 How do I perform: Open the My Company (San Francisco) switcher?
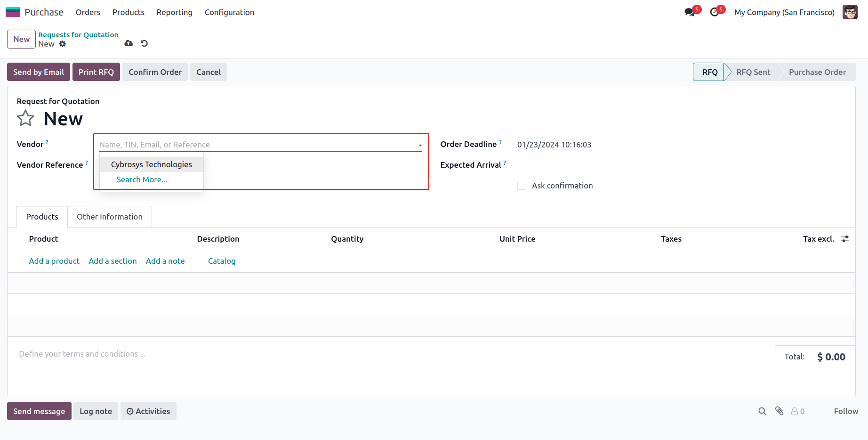784,12
